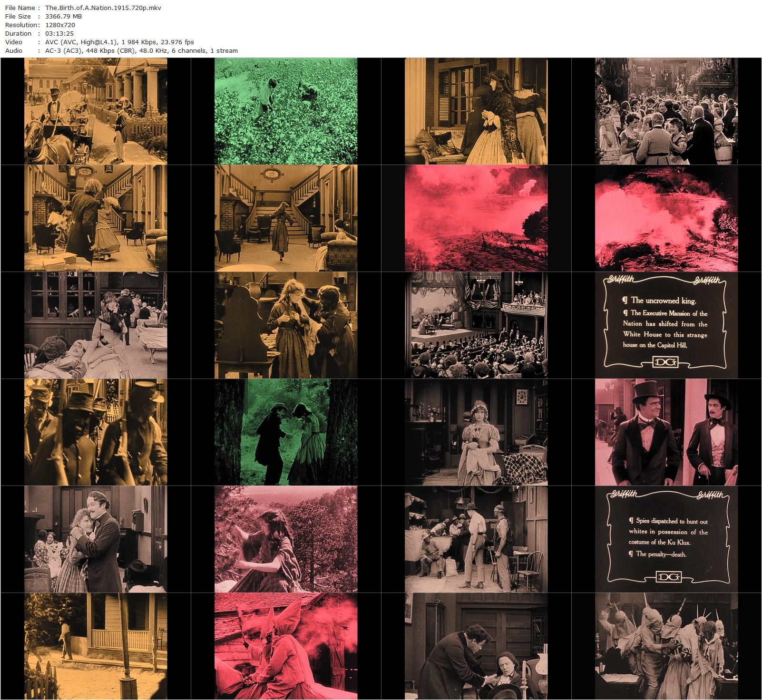Select the 1280x720 resolution text

coord(60,25)
